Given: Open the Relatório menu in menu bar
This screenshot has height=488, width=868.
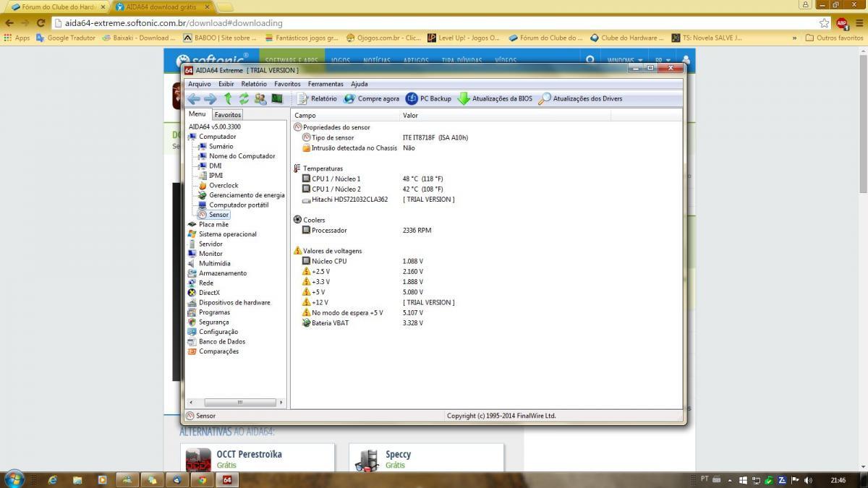Looking at the screenshot, I should tap(254, 84).
